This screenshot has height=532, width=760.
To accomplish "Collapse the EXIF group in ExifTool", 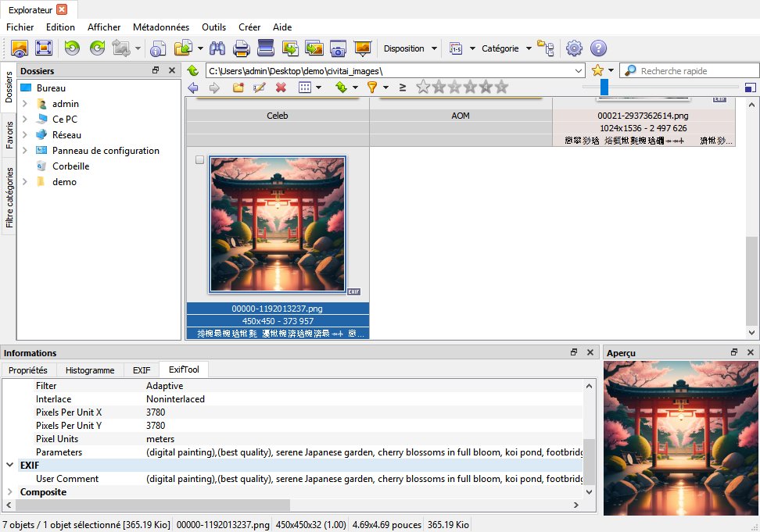I will coord(9,465).
